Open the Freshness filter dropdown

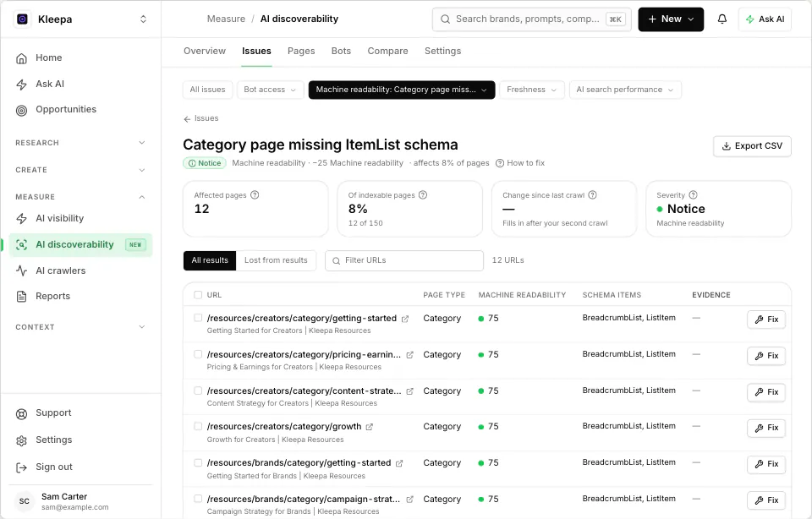click(532, 90)
